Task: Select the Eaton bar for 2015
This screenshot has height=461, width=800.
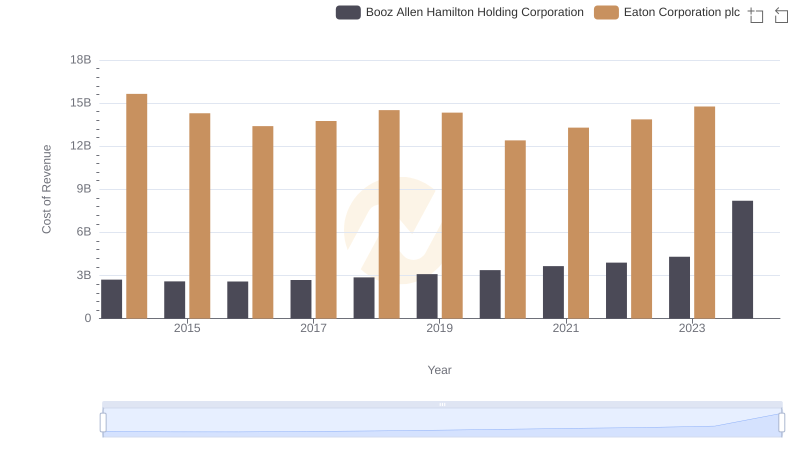Action: point(199,216)
